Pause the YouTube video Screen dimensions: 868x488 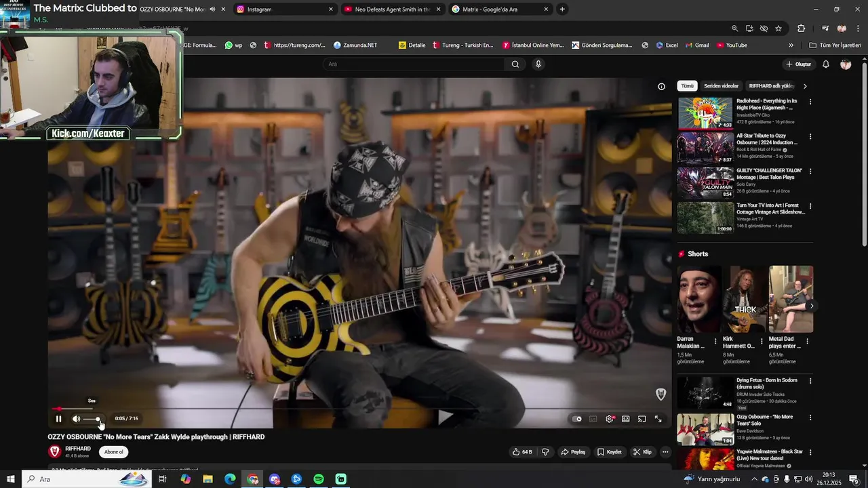coord(58,419)
